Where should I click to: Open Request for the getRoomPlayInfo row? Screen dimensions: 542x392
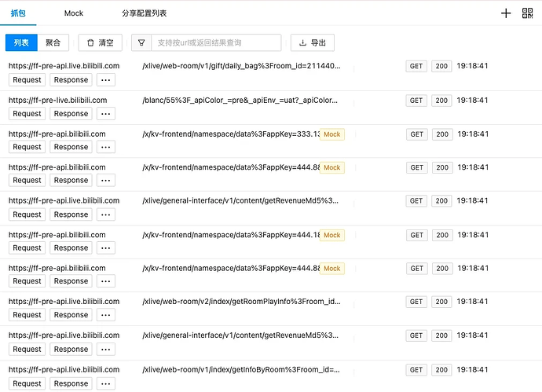click(27, 315)
